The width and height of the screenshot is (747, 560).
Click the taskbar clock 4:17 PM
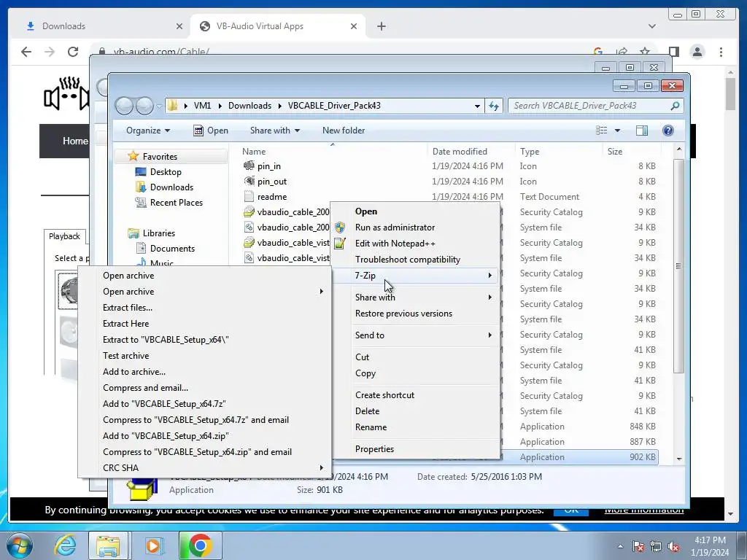(710, 540)
